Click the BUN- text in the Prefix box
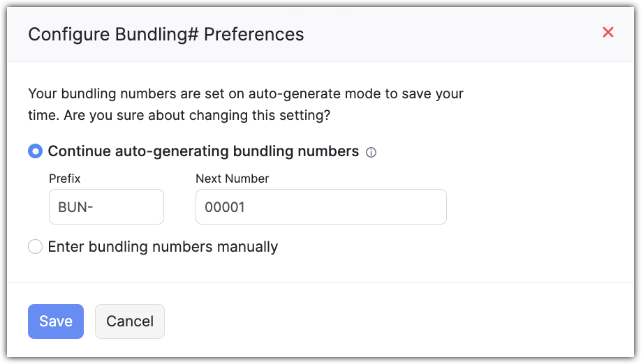 pyautogui.click(x=76, y=208)
